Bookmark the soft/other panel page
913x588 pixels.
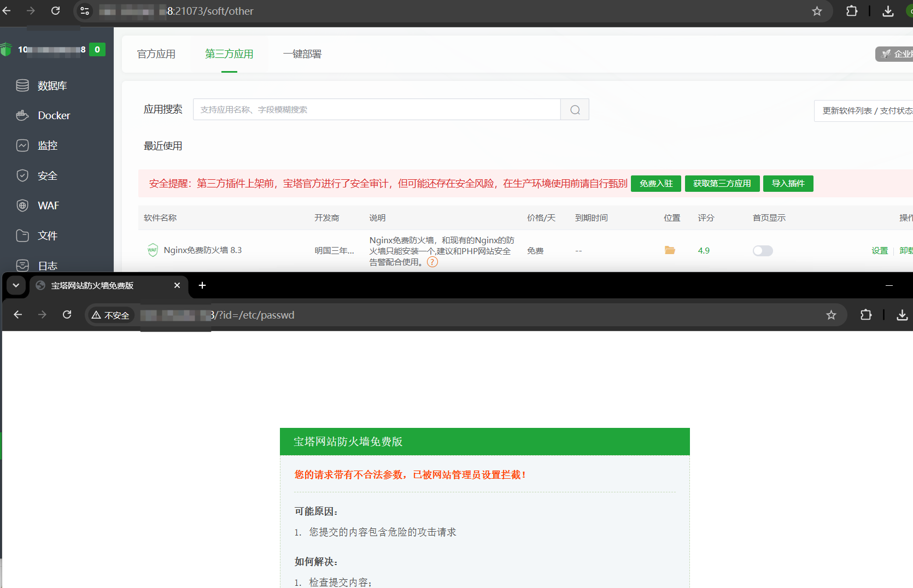(x=817, y=11)
